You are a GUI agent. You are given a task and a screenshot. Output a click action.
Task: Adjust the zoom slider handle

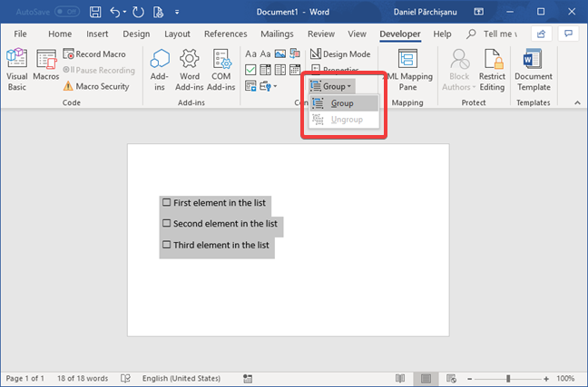coord(508,378)
